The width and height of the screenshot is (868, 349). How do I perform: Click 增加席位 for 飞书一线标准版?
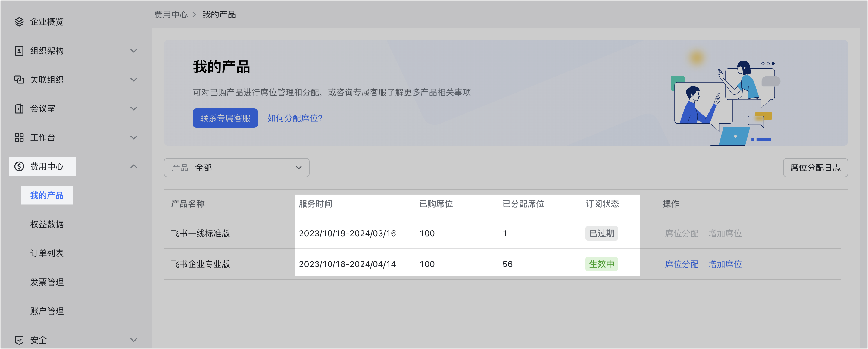(x=725, y=233)
